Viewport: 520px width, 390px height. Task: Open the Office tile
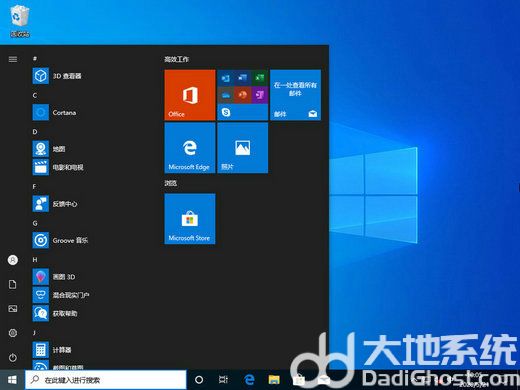pos(190,95)
